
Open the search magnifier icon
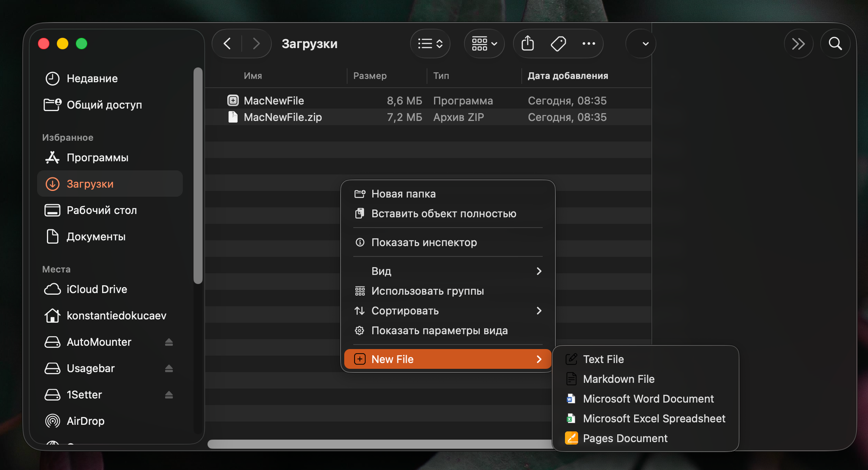pyautogui.click(x=835, y=43)
